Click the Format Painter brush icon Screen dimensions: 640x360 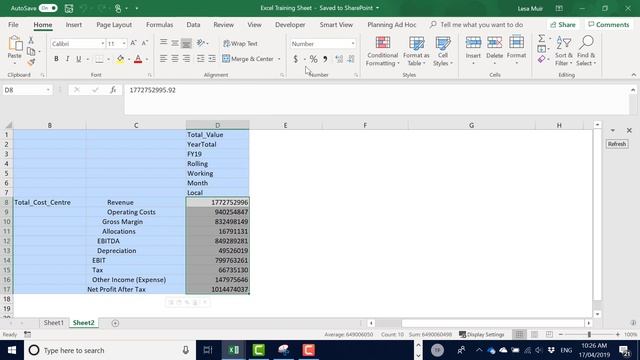tap(31, 62)
